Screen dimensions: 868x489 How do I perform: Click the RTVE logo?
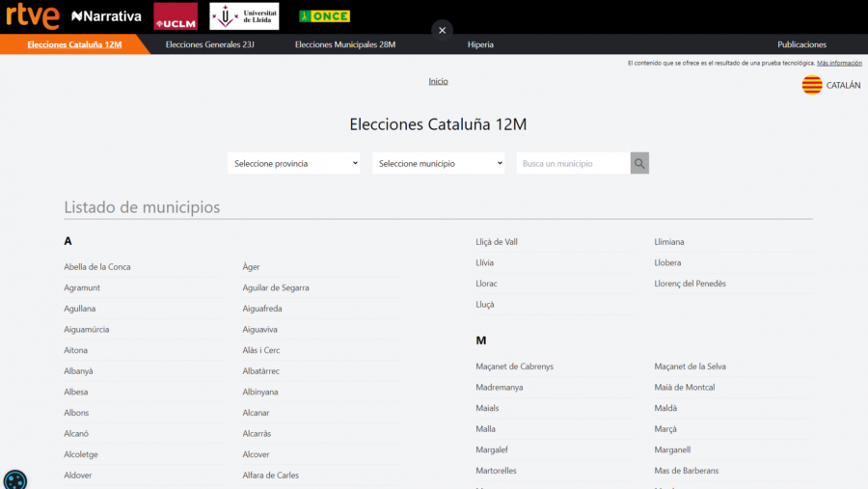click(33, 16)
